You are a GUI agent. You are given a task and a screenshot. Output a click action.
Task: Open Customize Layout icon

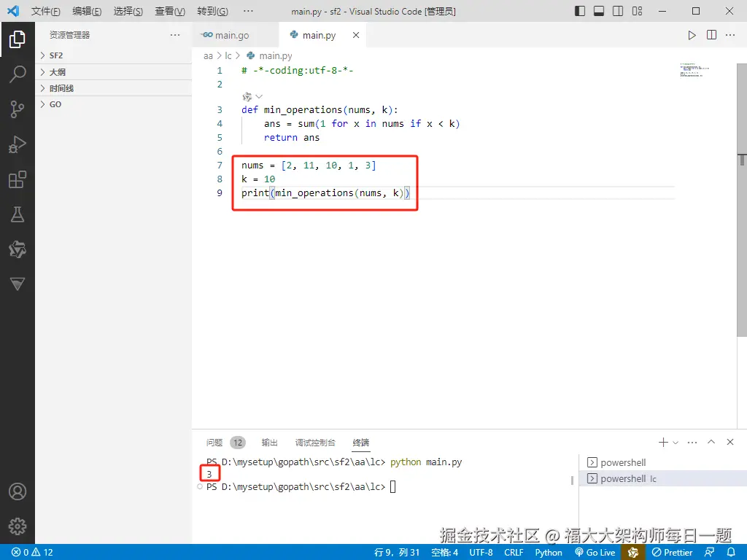tap(637, 11)
